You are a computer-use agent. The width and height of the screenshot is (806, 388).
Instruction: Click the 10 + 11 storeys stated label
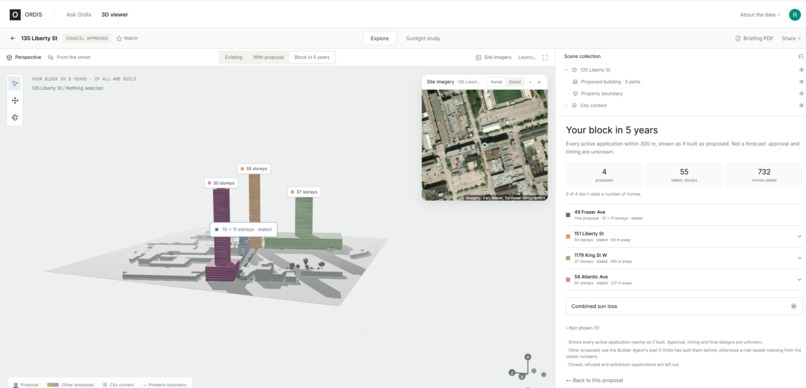coord(244,230)
